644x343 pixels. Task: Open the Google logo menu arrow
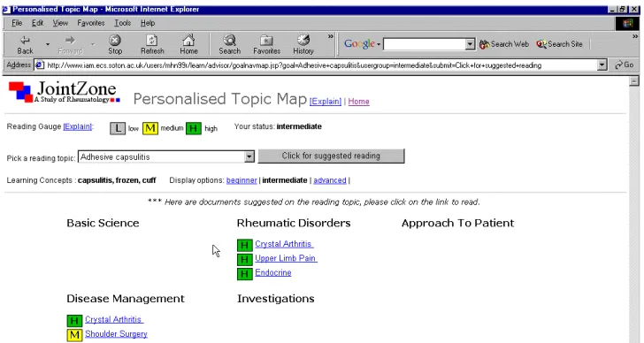pos(379,44)
